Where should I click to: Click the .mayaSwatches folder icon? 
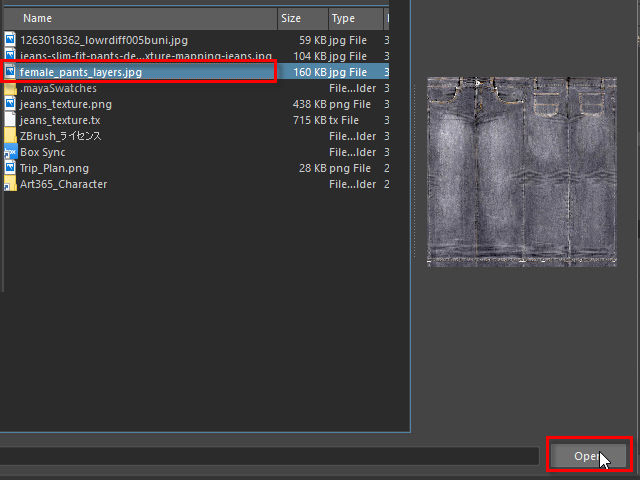[x=10, y=88]
